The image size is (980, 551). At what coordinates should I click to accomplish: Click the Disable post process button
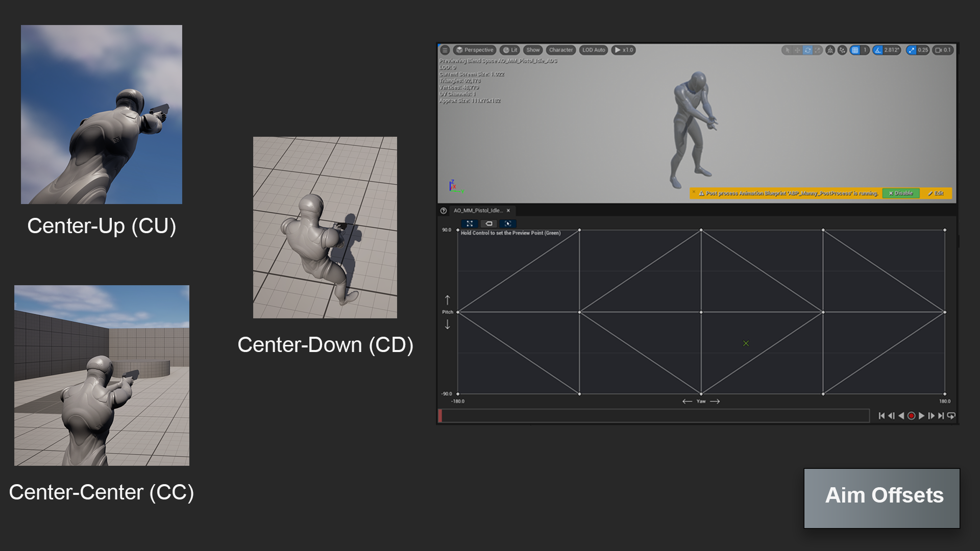[901, 193]
